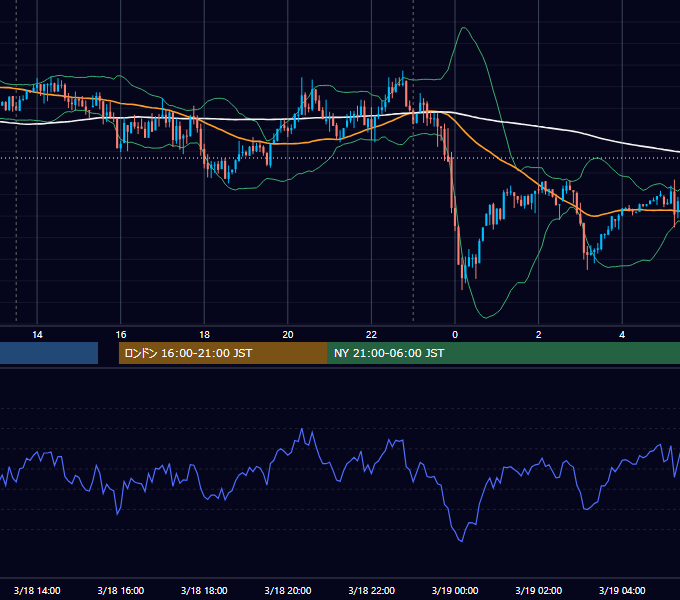Click the hour label 2 on price chart axis
Screen dimensions: 680x600
pyautogui.click(x=538, y=335)
